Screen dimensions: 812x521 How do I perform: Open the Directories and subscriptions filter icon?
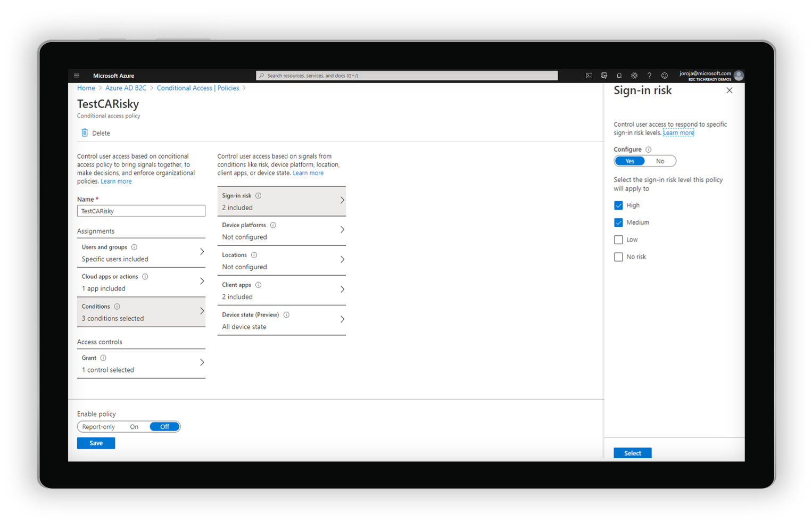pyautogui.click(x=604, y=75)
